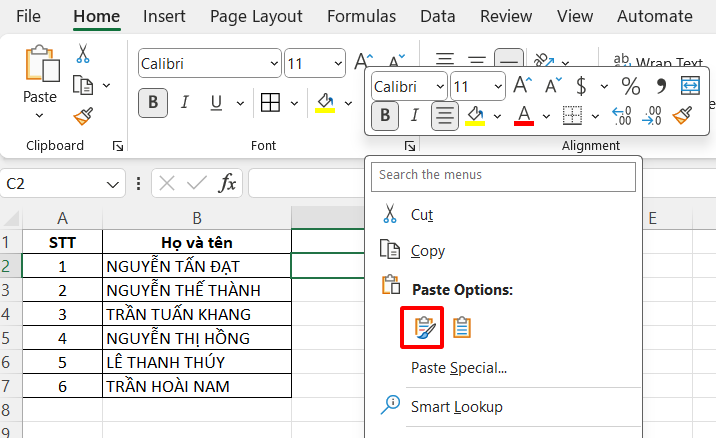Viewport: 716px width, 438px height.
Task: Switch to the Insert tab
Action: (x=164, y=16)
